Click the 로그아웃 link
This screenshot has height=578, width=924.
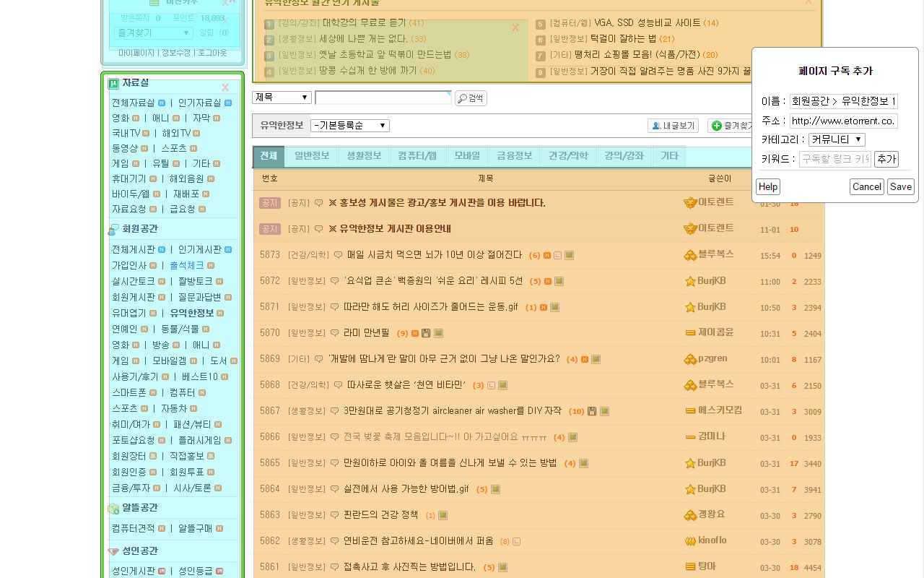(212, 53)
